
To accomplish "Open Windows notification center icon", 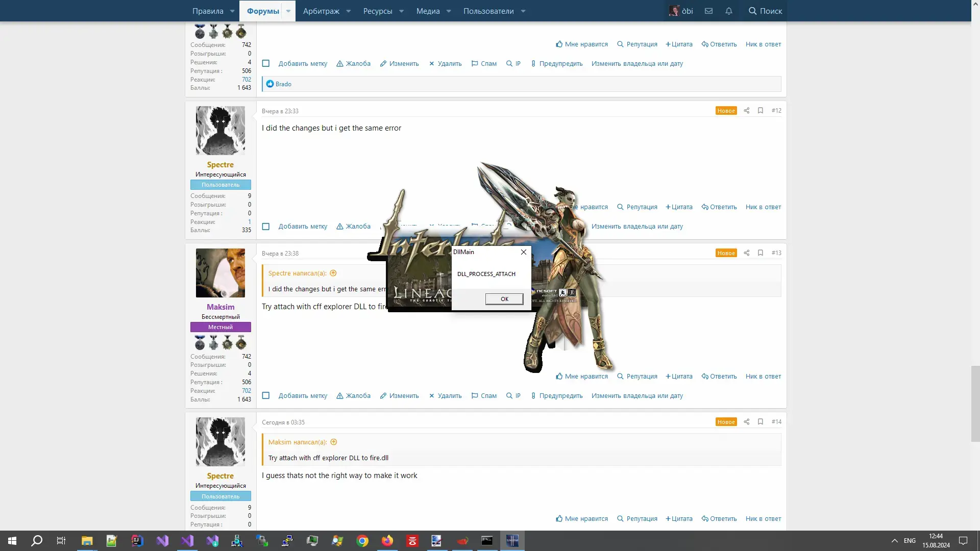I will tap(963, 541).
